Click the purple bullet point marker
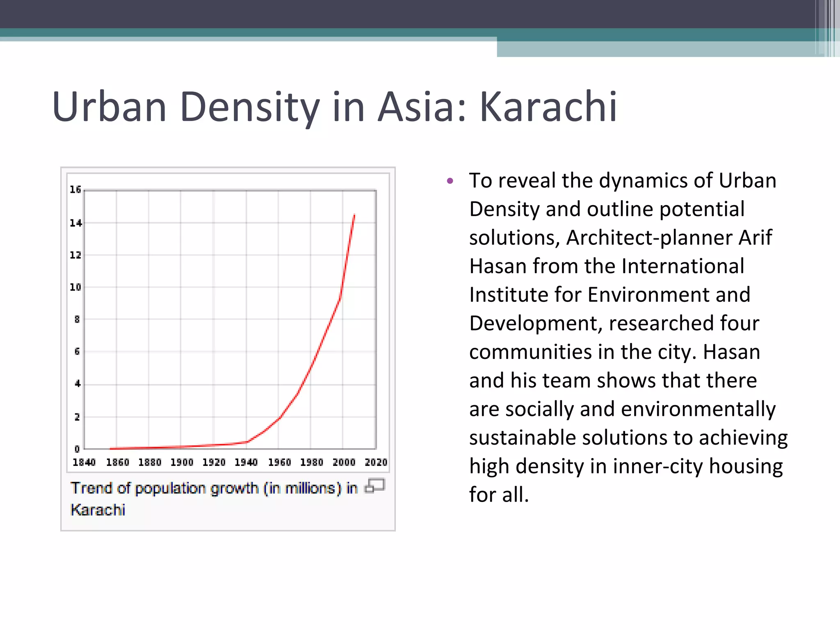 (450, 181)
